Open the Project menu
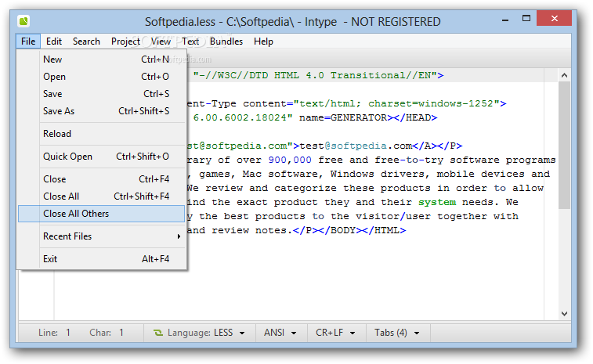This screenshot has height=364, width=593. point(125,41)
